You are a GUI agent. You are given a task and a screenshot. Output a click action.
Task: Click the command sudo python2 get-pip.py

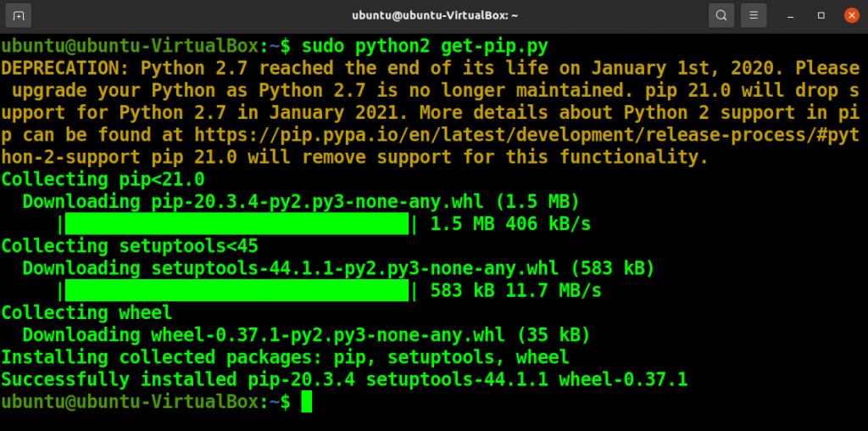click(425, 47)
